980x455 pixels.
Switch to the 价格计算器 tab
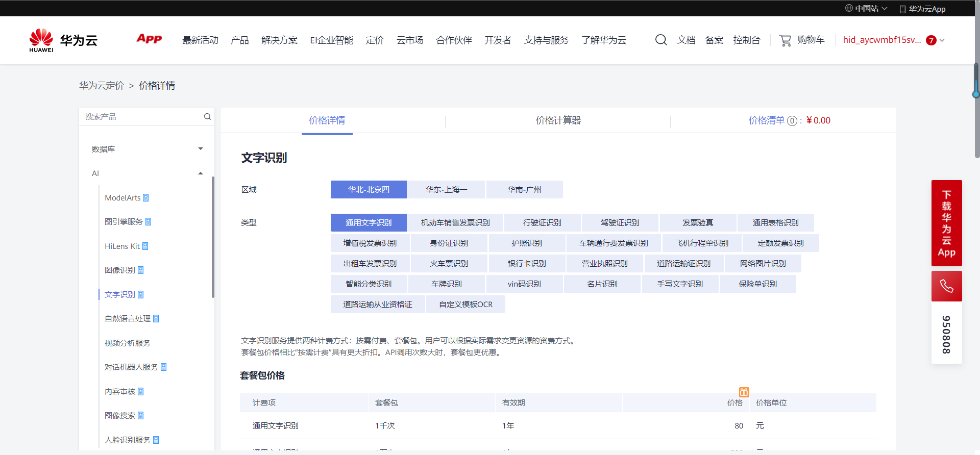(x=558, y=120)
